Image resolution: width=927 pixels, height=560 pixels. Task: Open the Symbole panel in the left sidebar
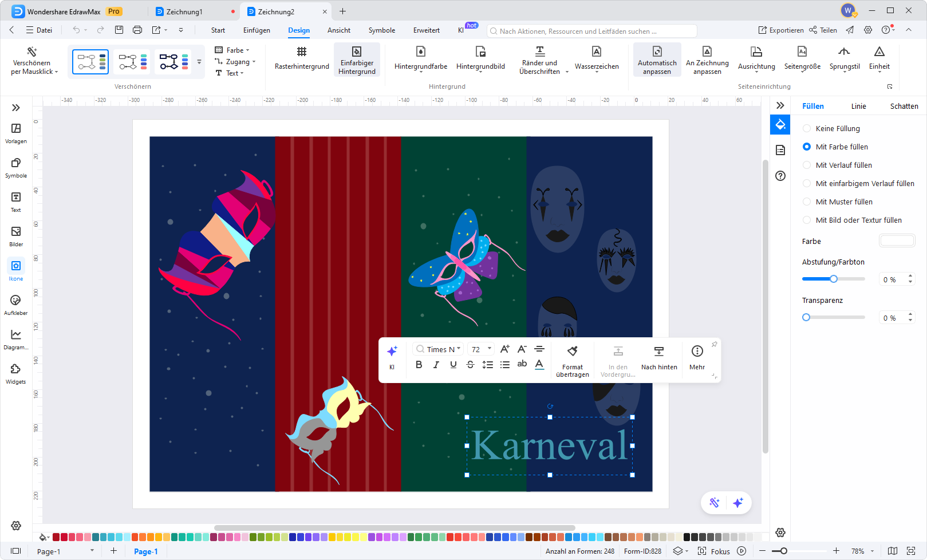tap(15, 167)
